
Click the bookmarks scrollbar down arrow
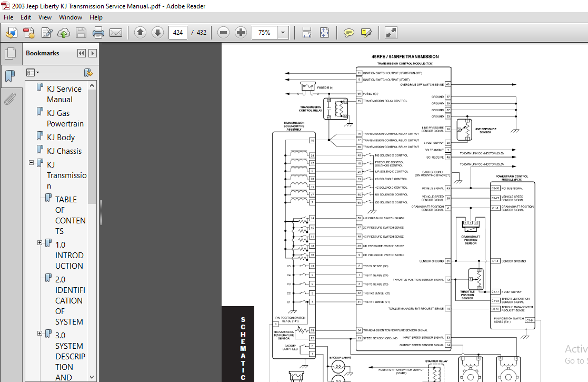coord(92,377)
